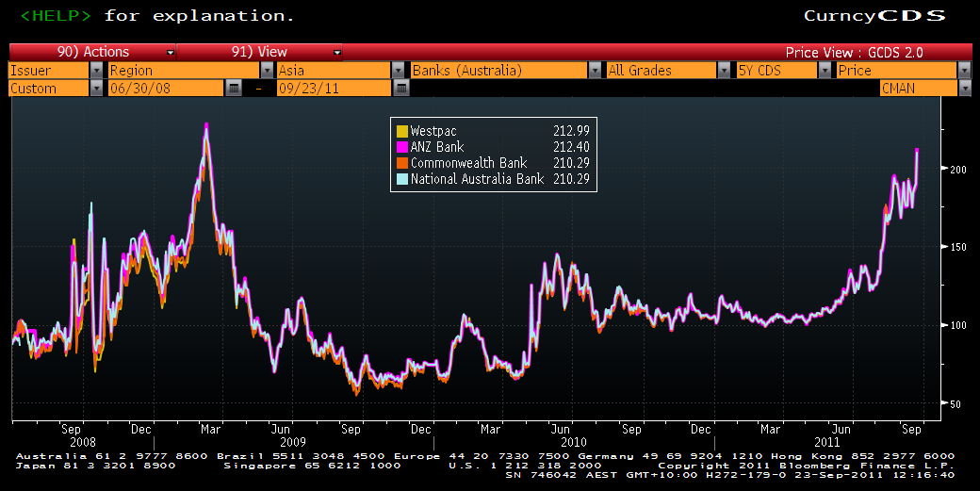Click the <HELP> key text
The height and width of the screenshot is (491, 980).
(x=49, y=16)
